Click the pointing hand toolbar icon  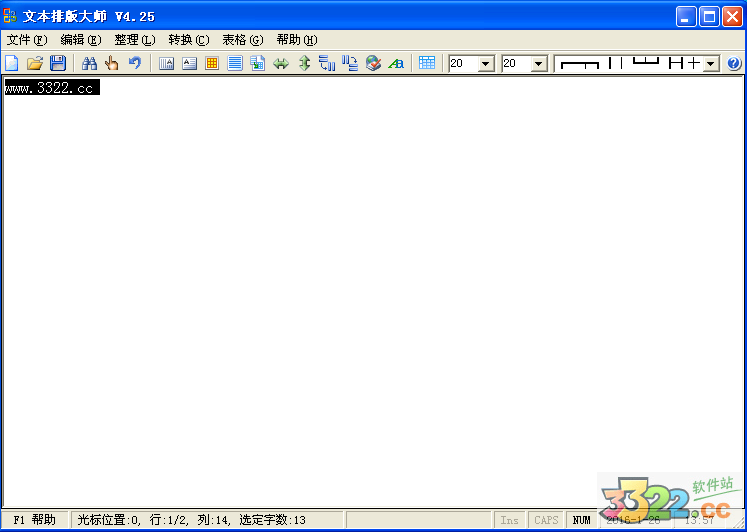click(x=111, y=63)
